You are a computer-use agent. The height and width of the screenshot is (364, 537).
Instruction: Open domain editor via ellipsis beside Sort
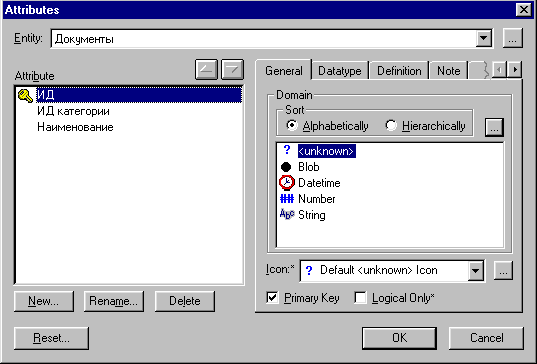[494, 127]
